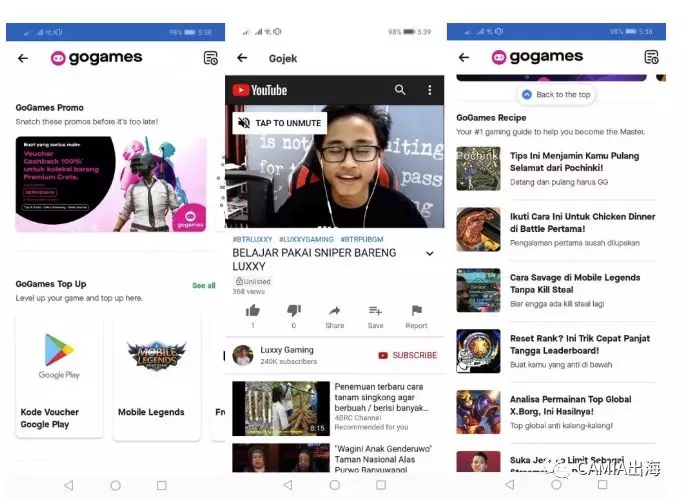Viewport: 682px width, 498px height.
Task: Open article Cara Savage di Mobile Legends
Action: click(x=575, y=284)
